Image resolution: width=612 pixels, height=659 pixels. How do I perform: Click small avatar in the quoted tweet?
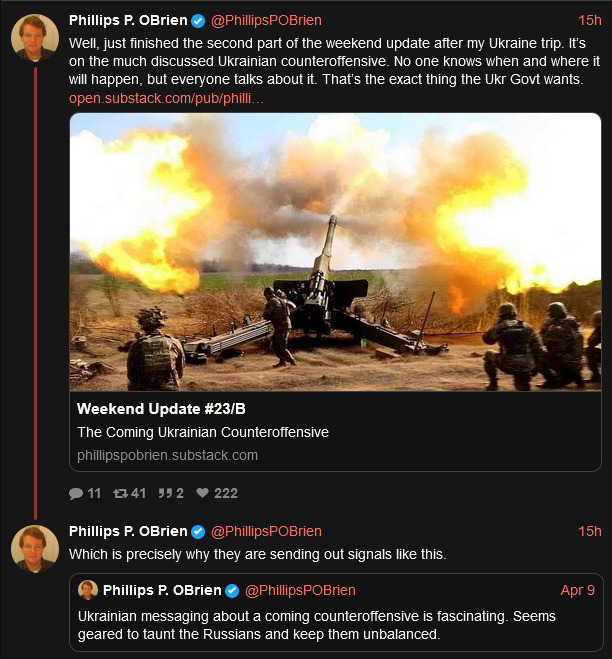(87, 590)
